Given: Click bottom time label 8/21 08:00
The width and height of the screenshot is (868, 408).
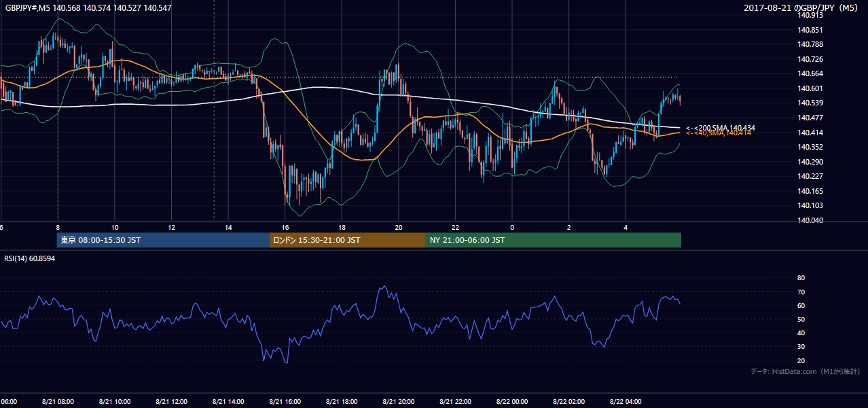Looking at the screenshot, I should [x=58, y=402].
